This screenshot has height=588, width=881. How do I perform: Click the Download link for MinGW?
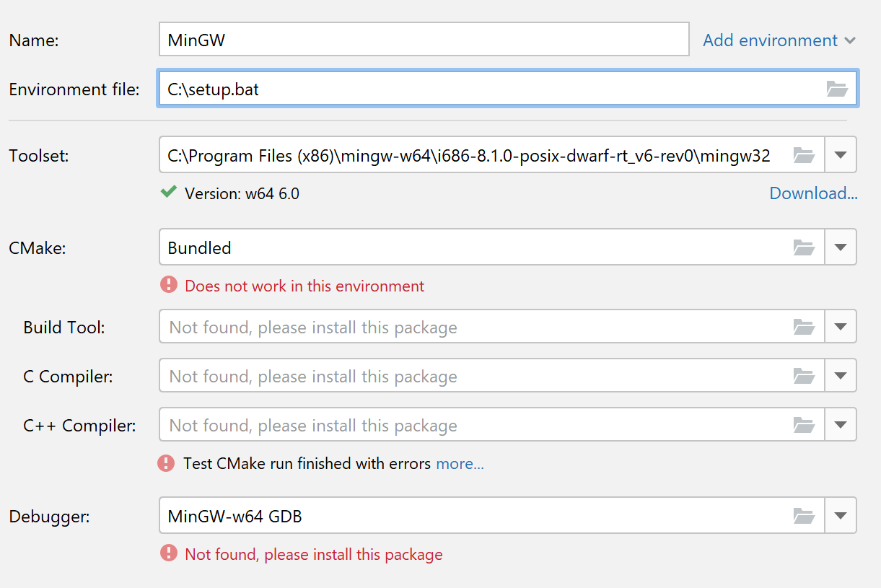click(813, 193)
